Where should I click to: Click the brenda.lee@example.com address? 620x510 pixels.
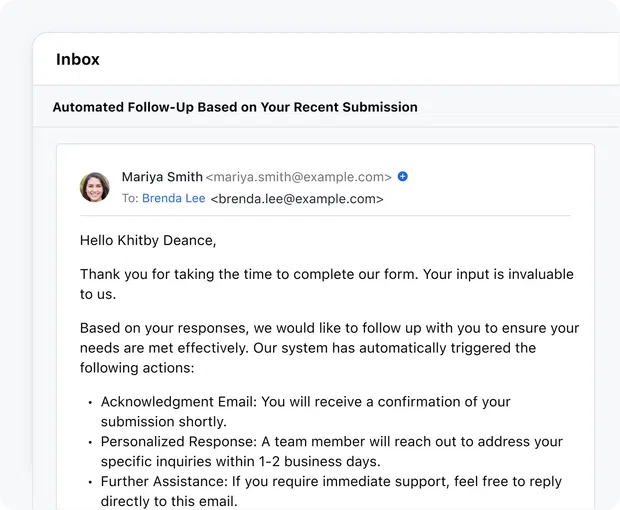pyautogui.click(x=297, y=198)
